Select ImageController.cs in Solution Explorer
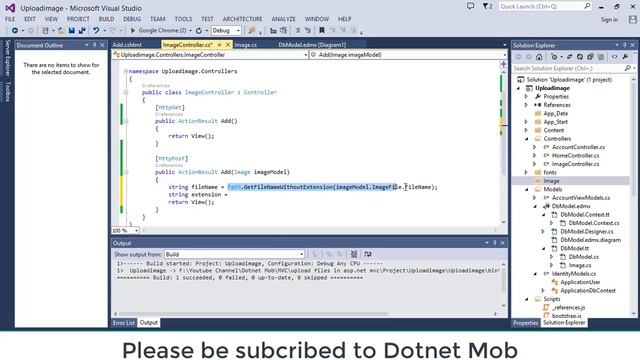640x360 pixels. 576,164
